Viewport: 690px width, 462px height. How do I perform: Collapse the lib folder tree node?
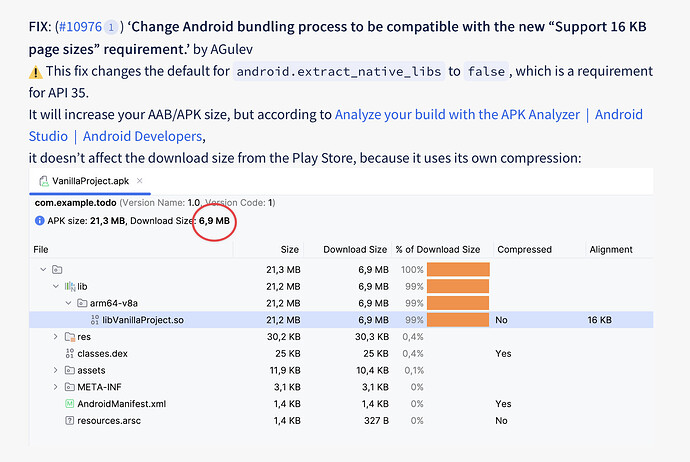[56, 286]
